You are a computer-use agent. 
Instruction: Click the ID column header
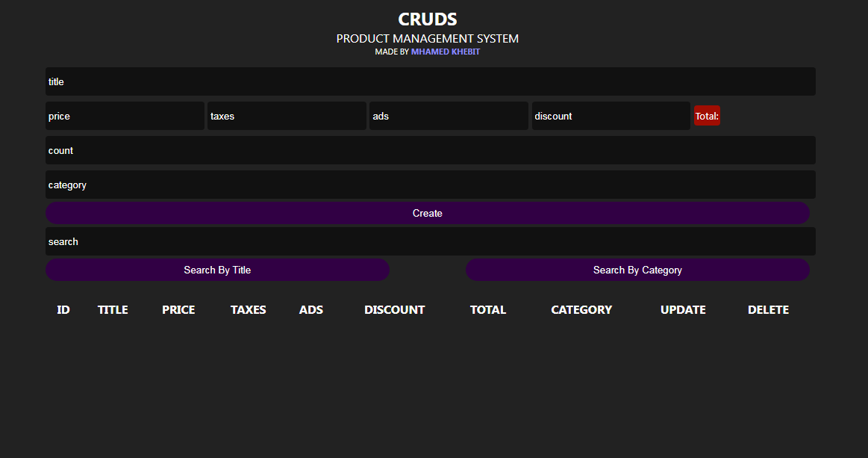[x=63, y=310]
